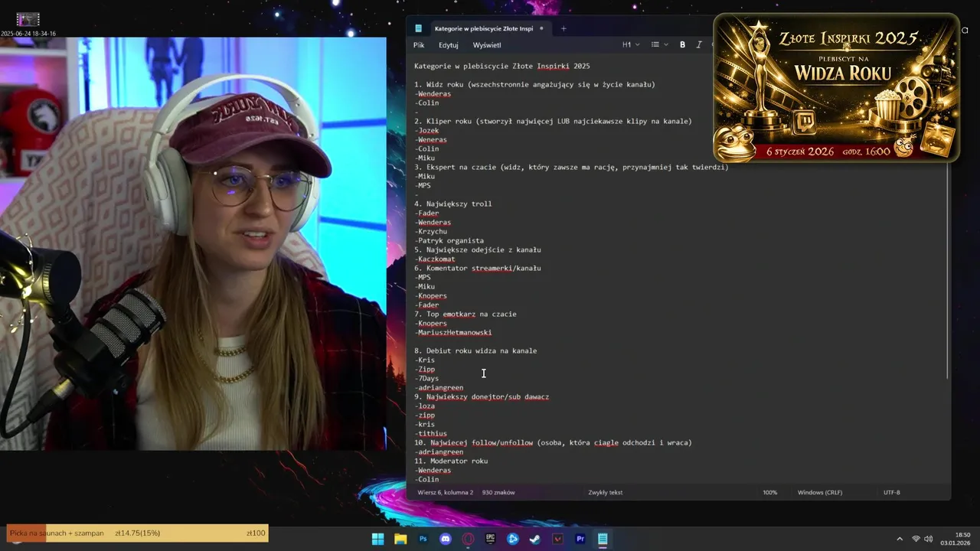
Task: Click heading 8. Debiut roku widza
Action: 475,350
